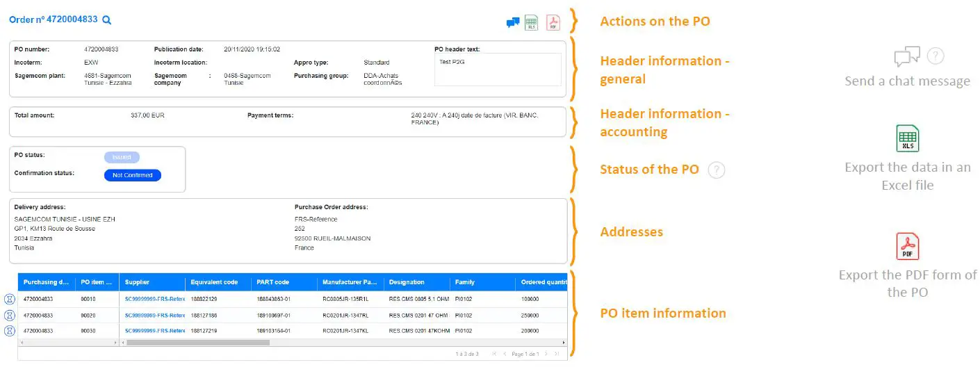Export PO form via small PDF icon
This screenshot has height=367, width=980.
(x=553, y=22)
